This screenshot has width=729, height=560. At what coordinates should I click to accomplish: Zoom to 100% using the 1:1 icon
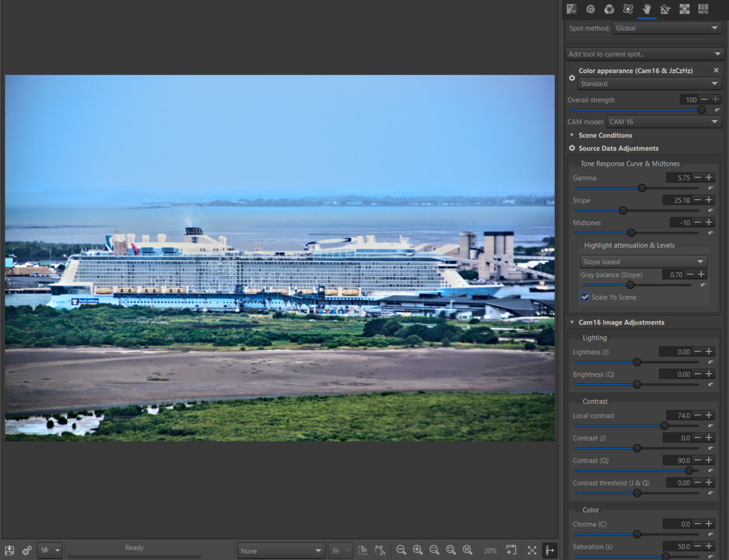click(467, 550)
